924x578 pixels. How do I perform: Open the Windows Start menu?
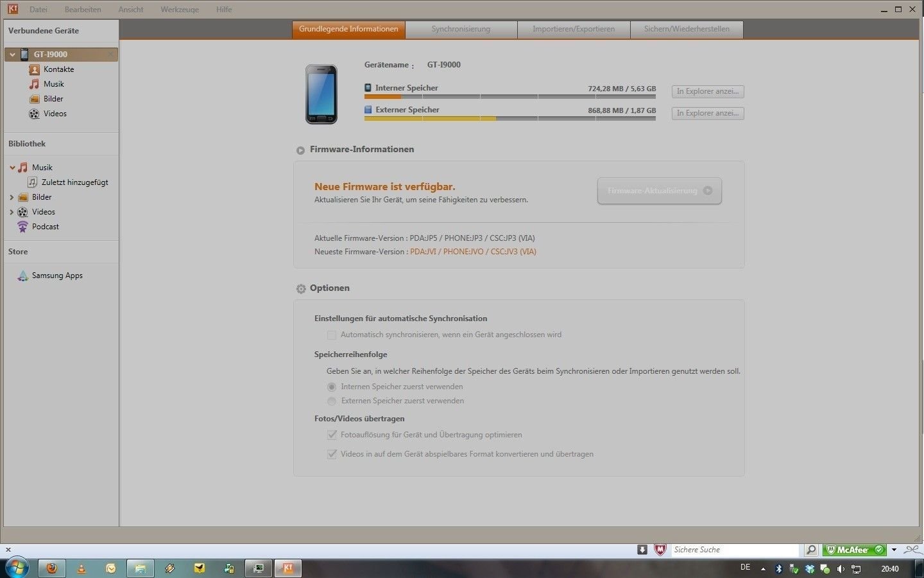17,568
